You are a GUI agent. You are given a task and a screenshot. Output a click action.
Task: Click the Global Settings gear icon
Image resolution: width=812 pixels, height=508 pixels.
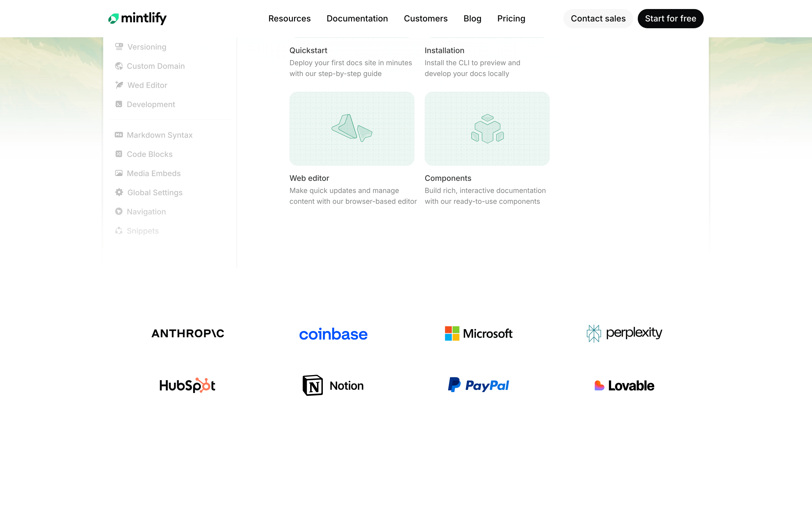pyautogui.click(x=119, y=192)
